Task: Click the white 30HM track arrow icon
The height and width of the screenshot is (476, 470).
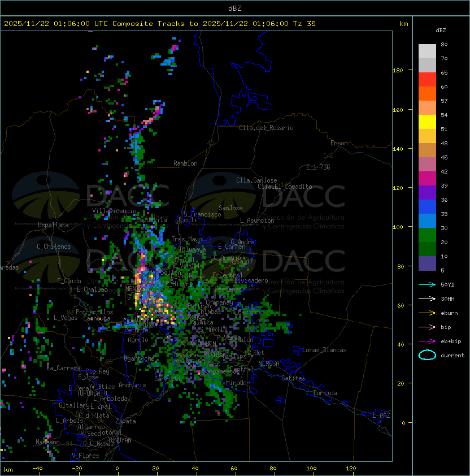Action: click(x=427, y=298)
